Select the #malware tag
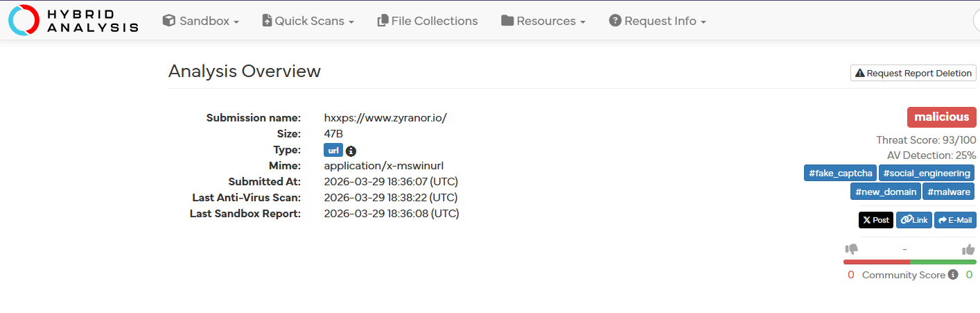Image resolution: width=980 pixels, height=313 pixels. coord(949,192)
